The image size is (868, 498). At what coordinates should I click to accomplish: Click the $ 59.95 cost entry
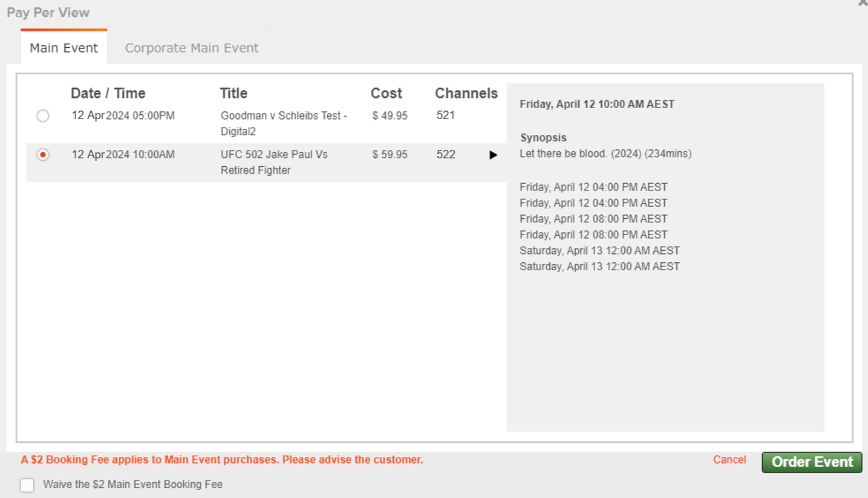(x=390, y=155)
